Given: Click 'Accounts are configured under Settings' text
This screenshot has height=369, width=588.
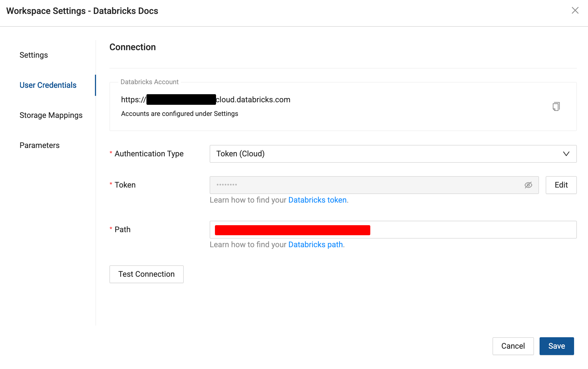Looking at the screenshot, I should coord(180,114).
